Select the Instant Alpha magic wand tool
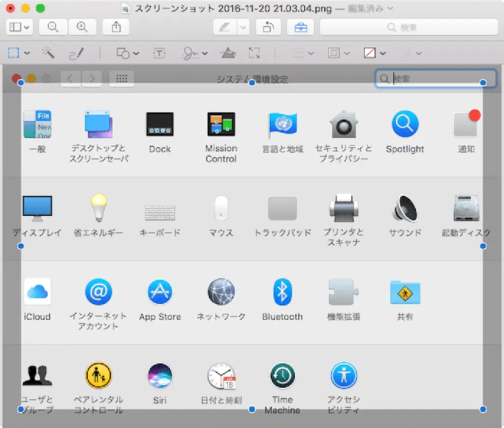 48,53
